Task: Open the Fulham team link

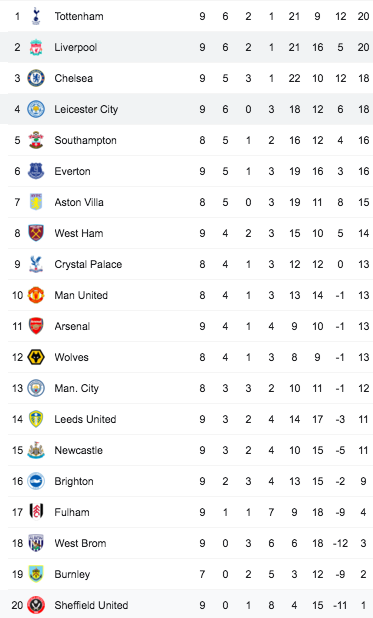Action: coord(72,512)
